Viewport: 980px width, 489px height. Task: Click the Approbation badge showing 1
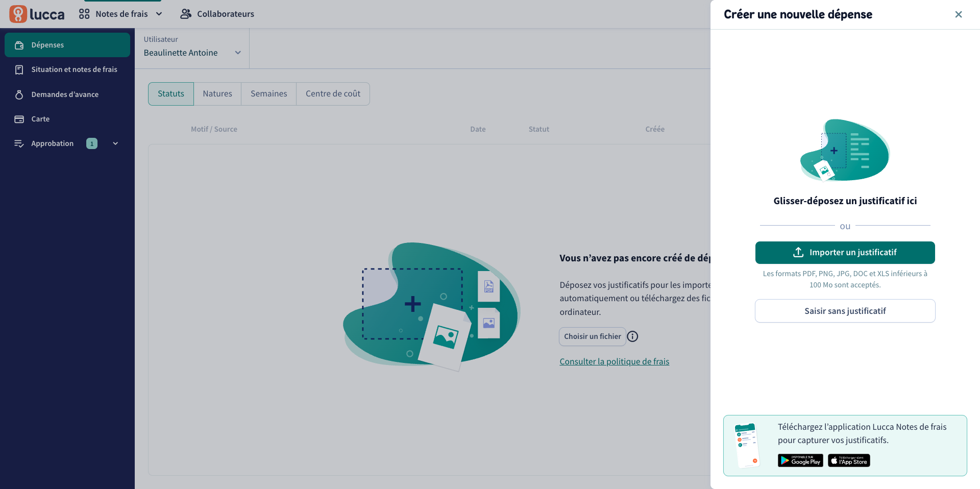92,143
